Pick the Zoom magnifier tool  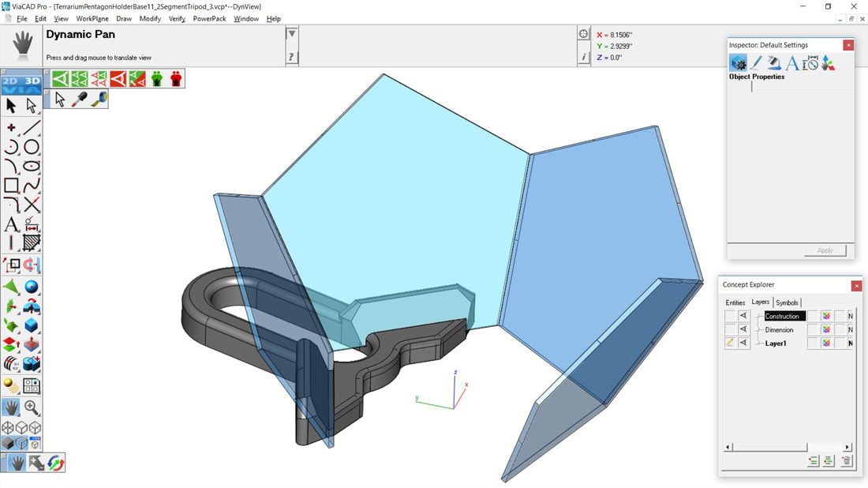click(32, 407)
